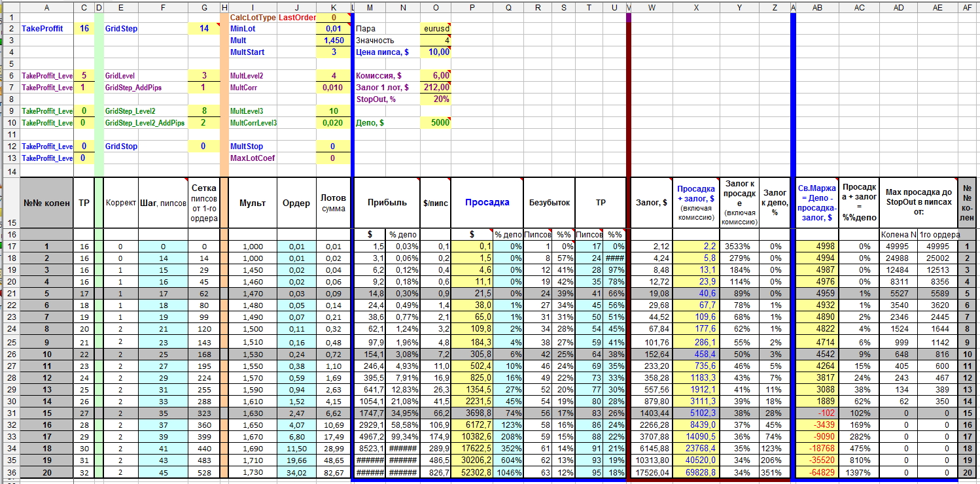Click the '1го ордера' subheader cell

pos(938,234)
